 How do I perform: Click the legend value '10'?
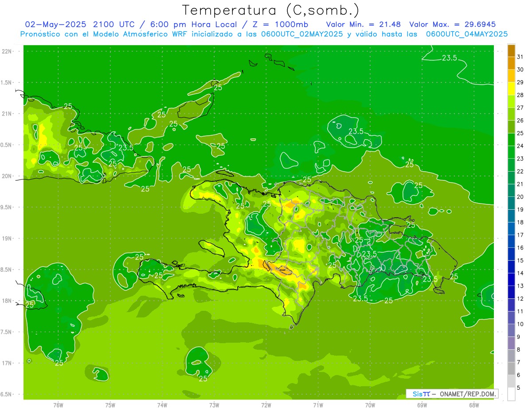(x=520, y=324)
